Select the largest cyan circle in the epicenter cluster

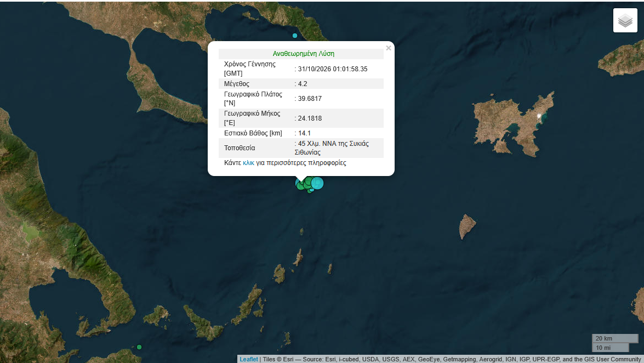[x=317, y=183]
